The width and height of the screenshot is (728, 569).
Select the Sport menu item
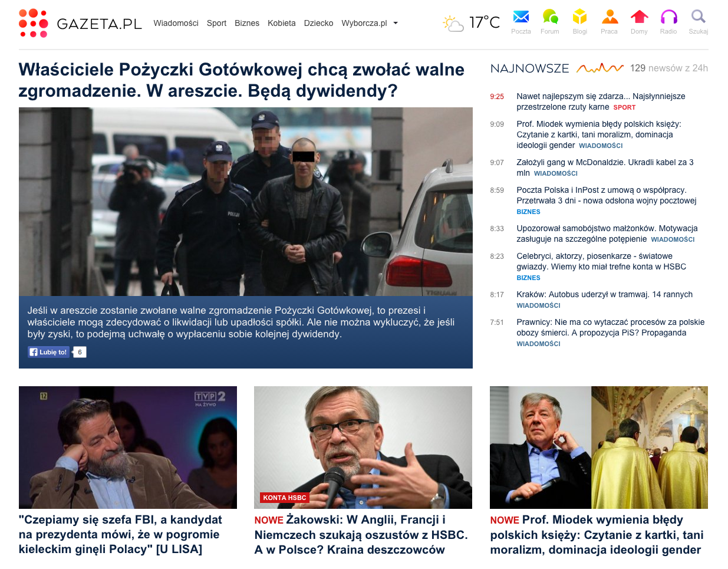pos(216,23)
